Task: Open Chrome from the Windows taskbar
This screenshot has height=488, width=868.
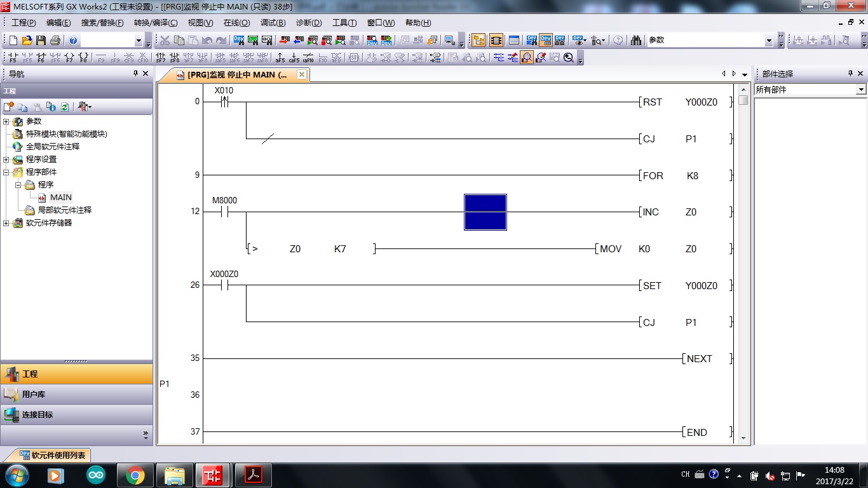Action: click(x=135, y=475)
